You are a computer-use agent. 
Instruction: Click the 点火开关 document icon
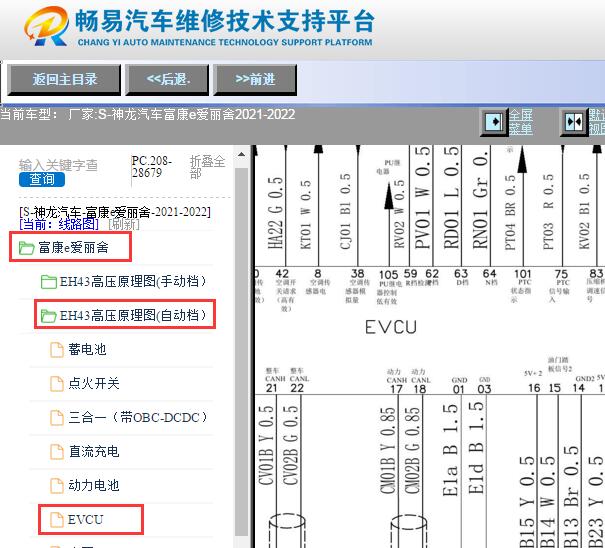(x=57, y=384)
